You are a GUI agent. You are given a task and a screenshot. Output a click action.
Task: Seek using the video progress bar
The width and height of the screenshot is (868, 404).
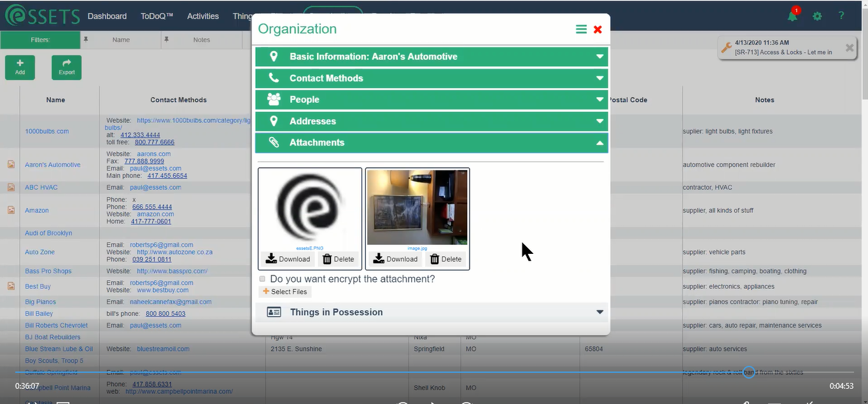(x=435, y=372)
